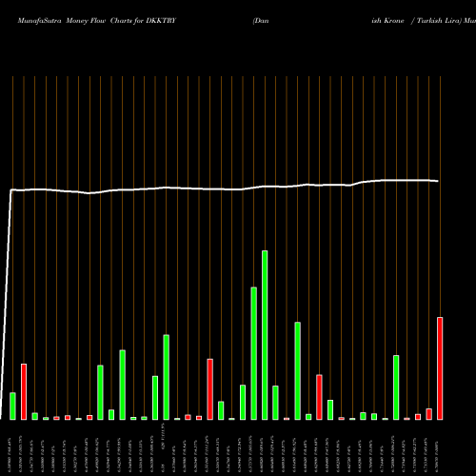Select the tallest red bar at chart end
This screenshot has width=476, height=476.
tap(440, 368)
